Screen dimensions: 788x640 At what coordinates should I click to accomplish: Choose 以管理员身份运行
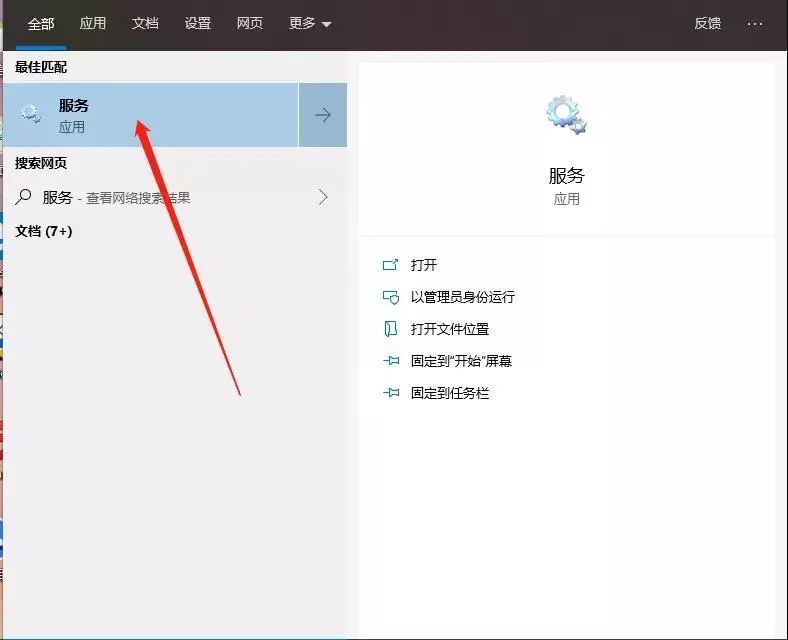click(x=462, y=297)
